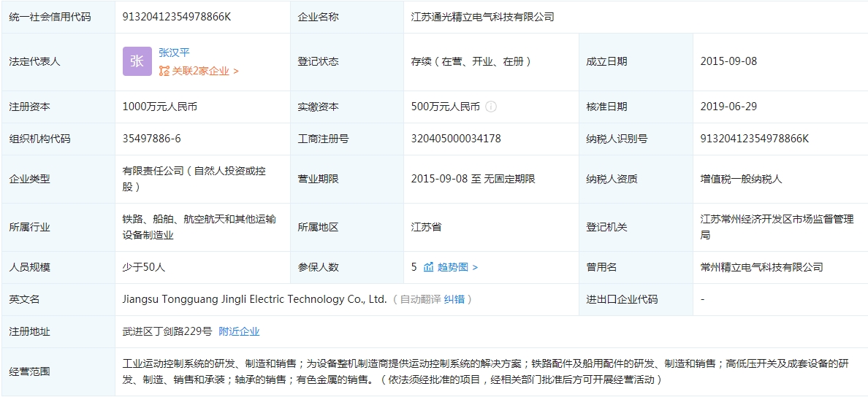Open the 趋势图 trend chart link
868x397 pixels.
pyautogui.click(x=457, y=267)
